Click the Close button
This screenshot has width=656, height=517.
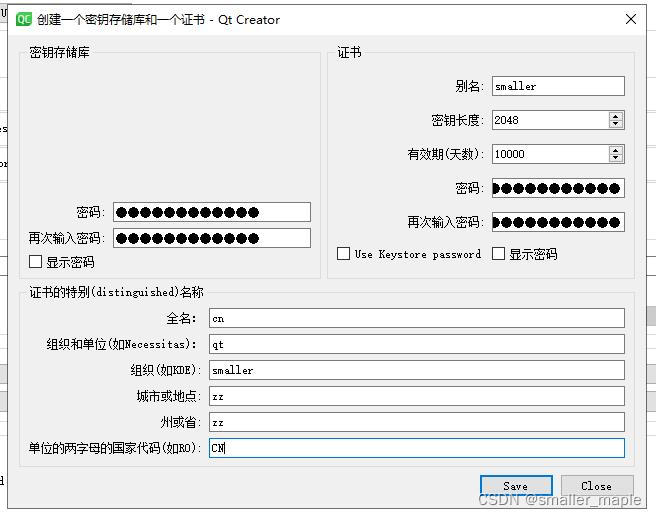pyautogui.click(x=597, y=486)
